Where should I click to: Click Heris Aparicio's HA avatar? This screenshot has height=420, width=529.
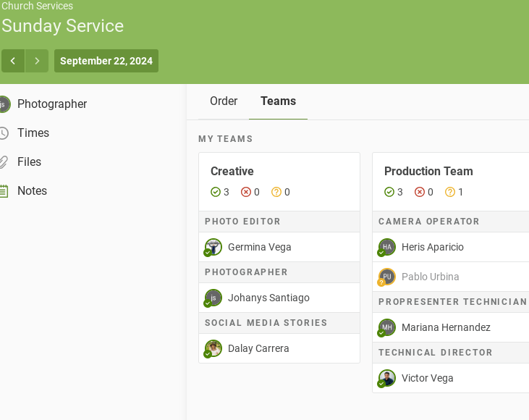click(387, 247)
